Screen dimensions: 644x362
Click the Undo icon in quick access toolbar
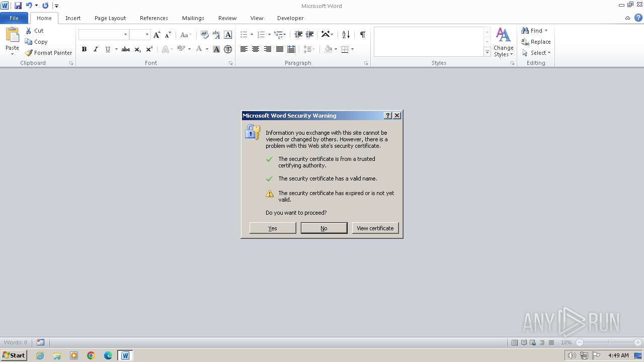click(29, 6)
